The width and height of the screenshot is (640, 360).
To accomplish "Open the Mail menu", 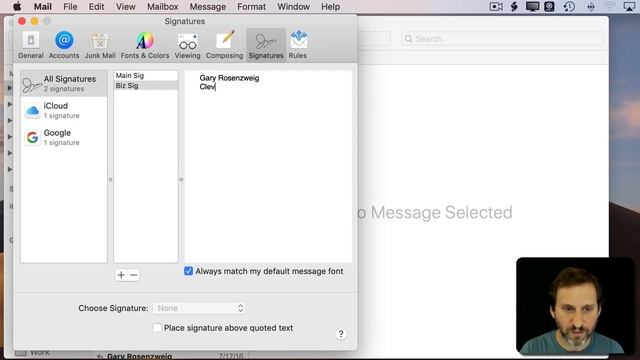I will [x=42, y=7].
